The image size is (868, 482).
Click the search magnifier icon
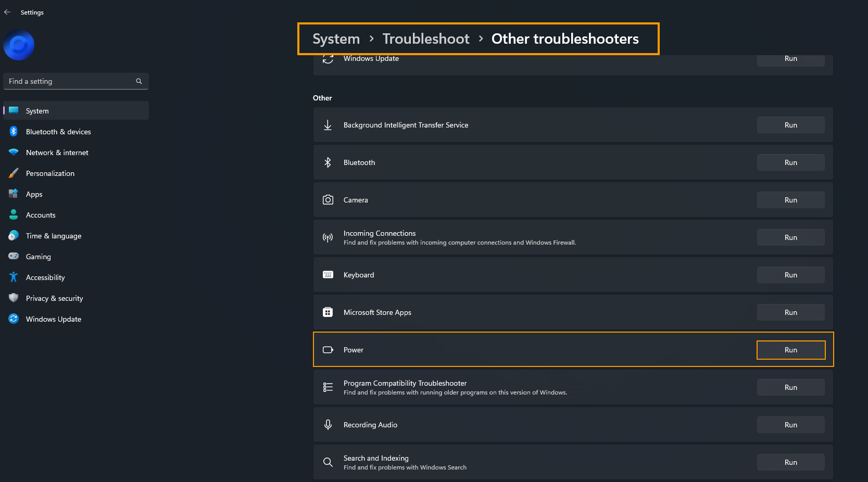(139, 81)
